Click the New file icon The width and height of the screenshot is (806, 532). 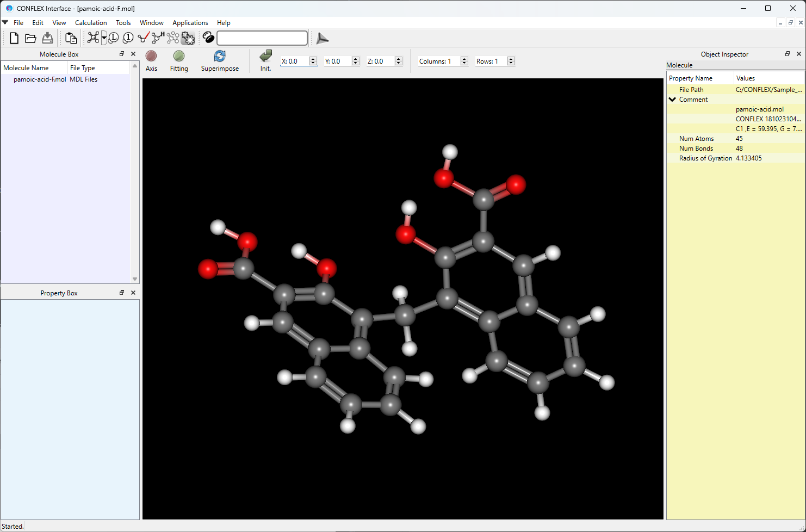[x=14, y=38]
